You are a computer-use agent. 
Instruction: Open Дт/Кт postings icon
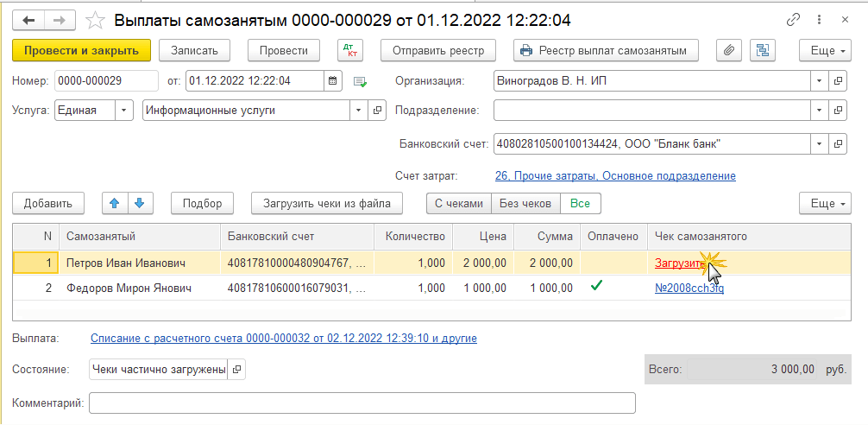point(350,50)
